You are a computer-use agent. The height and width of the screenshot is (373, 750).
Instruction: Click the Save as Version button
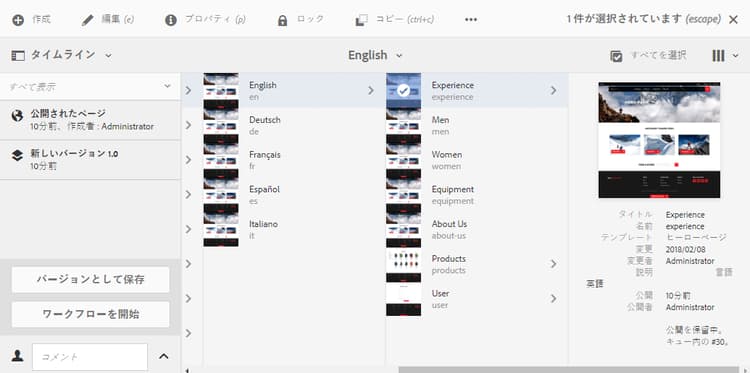pos(90,280)
